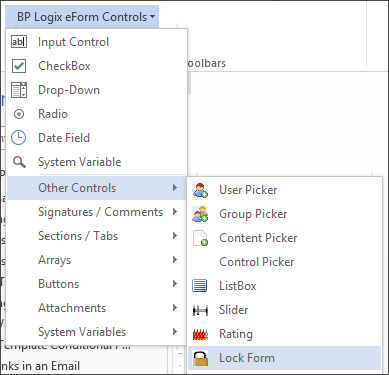Select the CheckBox control icon

pos(19,66)
